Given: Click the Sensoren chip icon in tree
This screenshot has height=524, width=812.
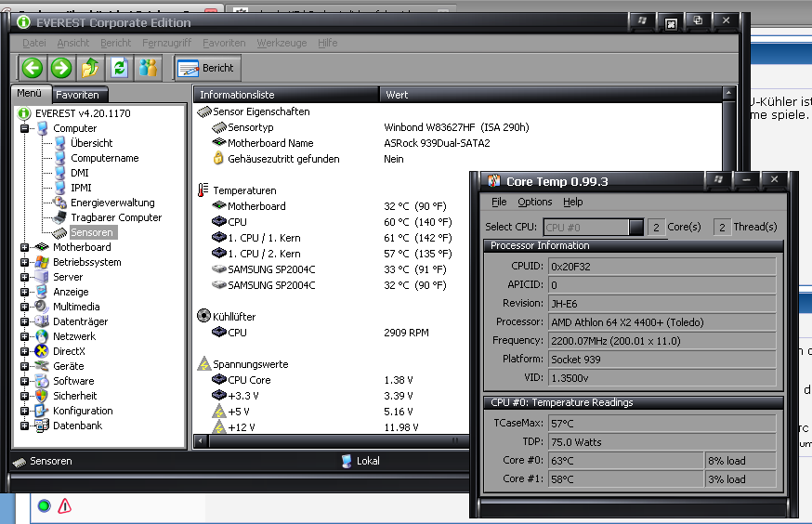Looking at the screenshot, I should coord(60,232).
